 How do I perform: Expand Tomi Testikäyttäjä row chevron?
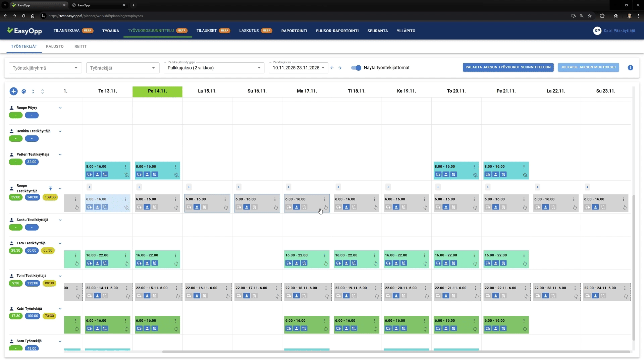click(x=60, y=276)
